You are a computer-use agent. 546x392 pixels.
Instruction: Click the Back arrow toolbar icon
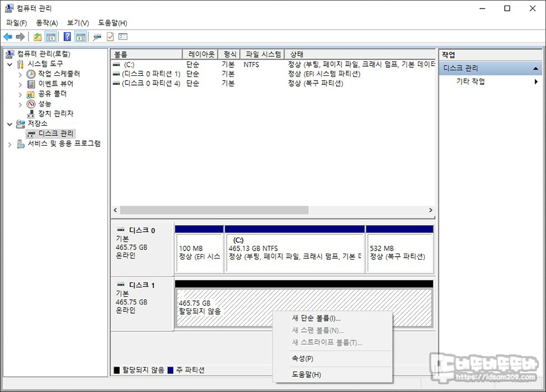click(x=8, y=36)
